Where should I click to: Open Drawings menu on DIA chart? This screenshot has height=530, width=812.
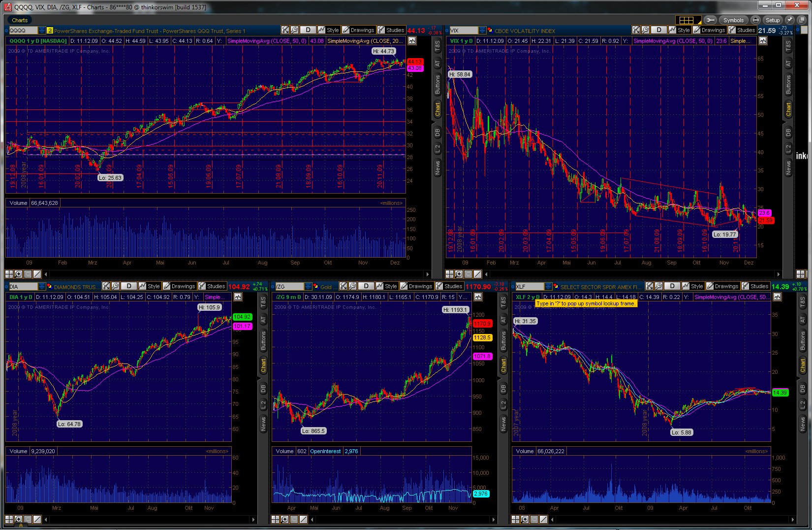point(180,286)
